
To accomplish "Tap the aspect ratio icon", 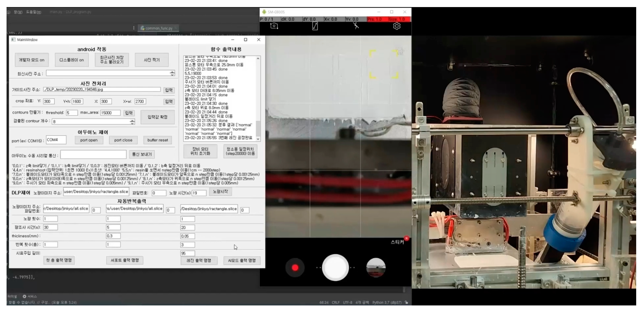I will click(315, 26).
